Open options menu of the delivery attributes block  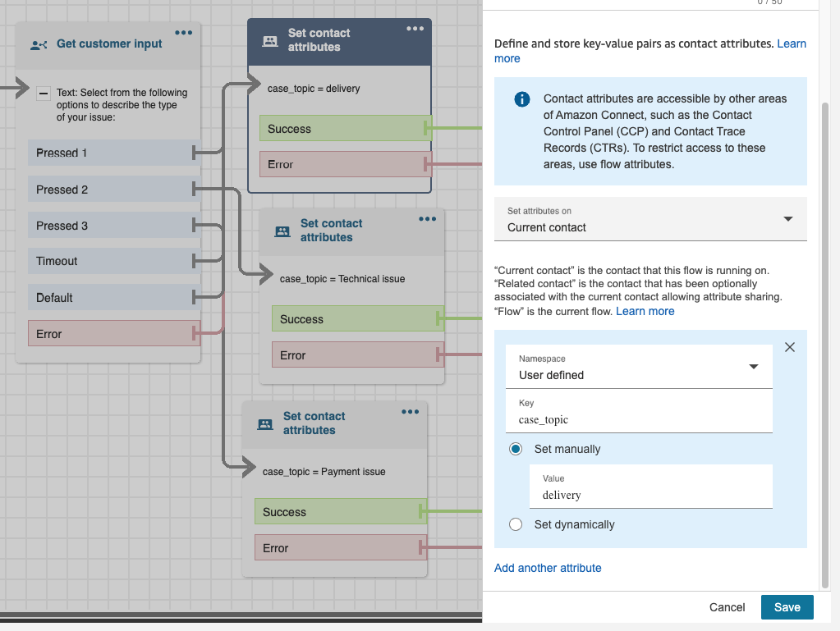click(x=415, y=29)
